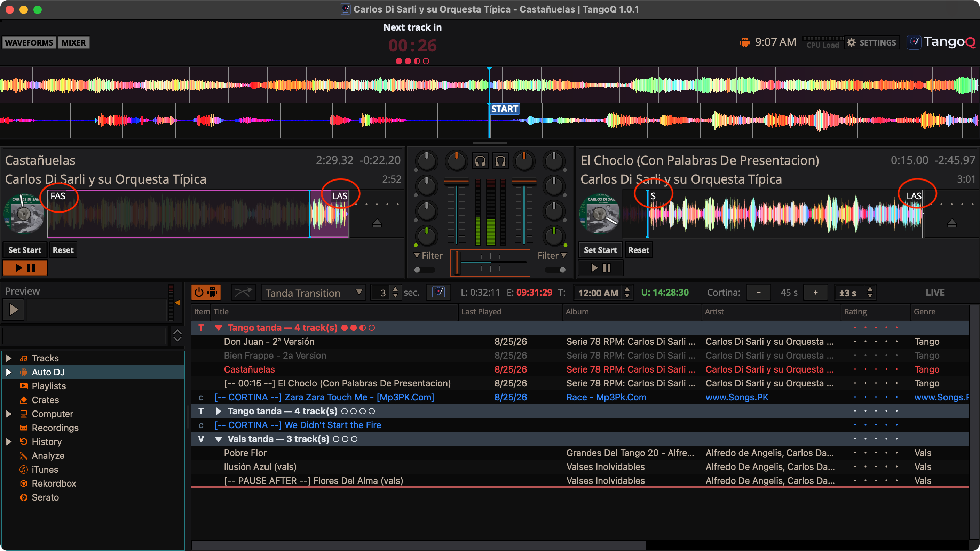Open the iTunes library in sidebar

[x=45, y=469]
